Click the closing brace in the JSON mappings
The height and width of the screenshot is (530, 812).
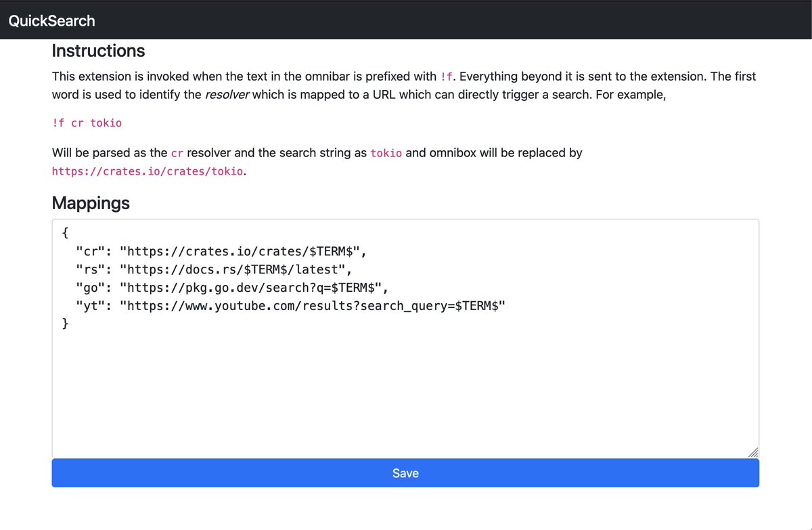pos(65,324)
